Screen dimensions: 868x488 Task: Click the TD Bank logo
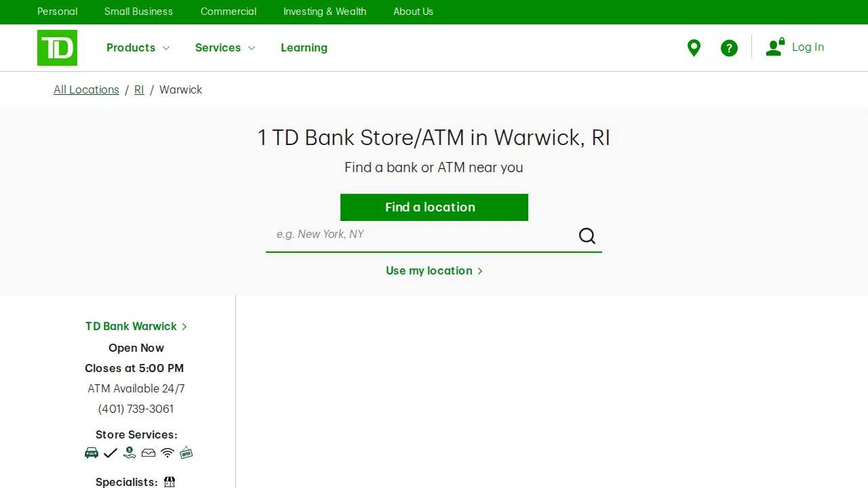click(57, 47)
